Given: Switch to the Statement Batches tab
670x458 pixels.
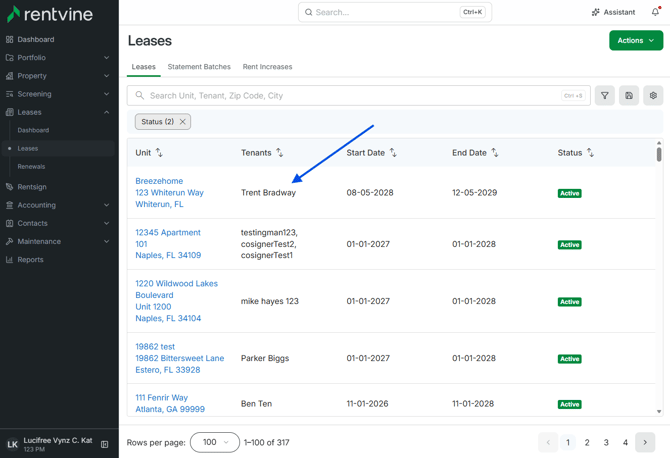Looking at the screenshot, I should (x=199, y=67).
